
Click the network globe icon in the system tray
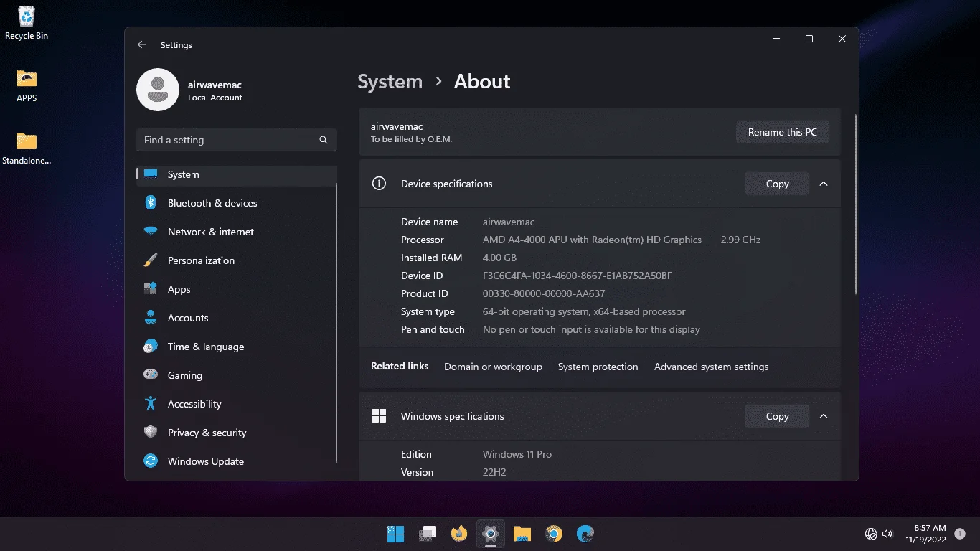[x=871, y=534]
